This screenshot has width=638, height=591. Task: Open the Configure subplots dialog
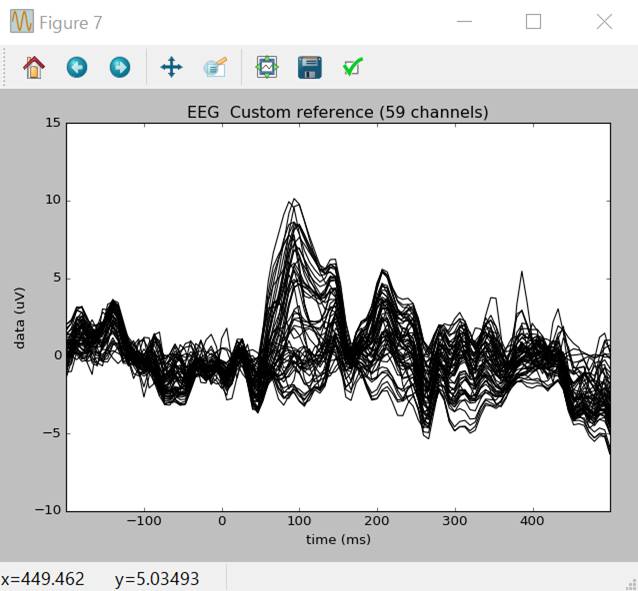267,67
